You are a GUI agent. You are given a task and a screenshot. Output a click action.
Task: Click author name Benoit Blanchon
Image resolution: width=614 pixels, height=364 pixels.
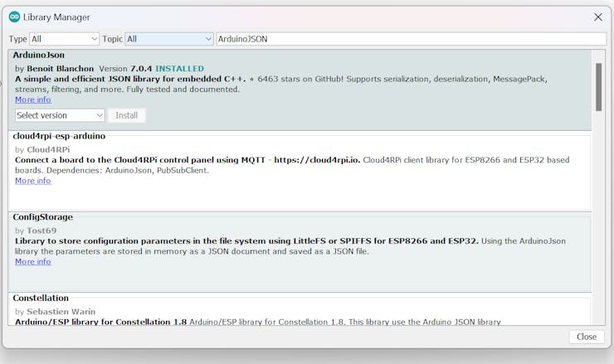click(61, 69)
